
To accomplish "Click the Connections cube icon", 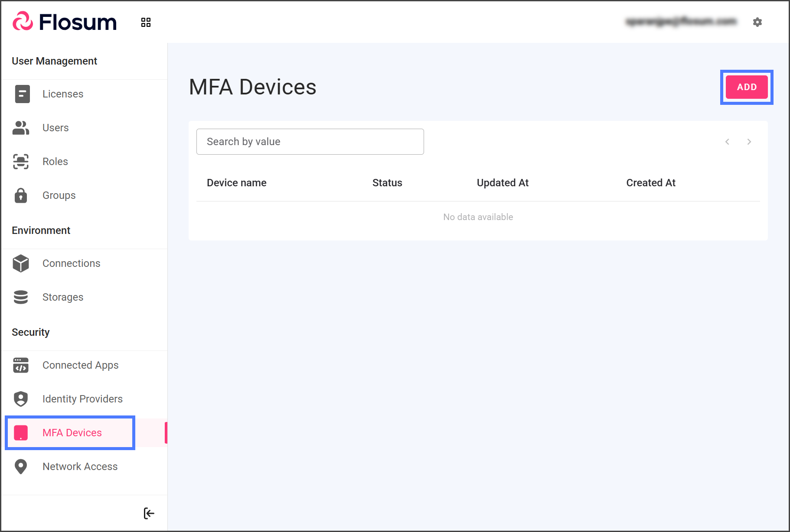I will coord(21,263).
